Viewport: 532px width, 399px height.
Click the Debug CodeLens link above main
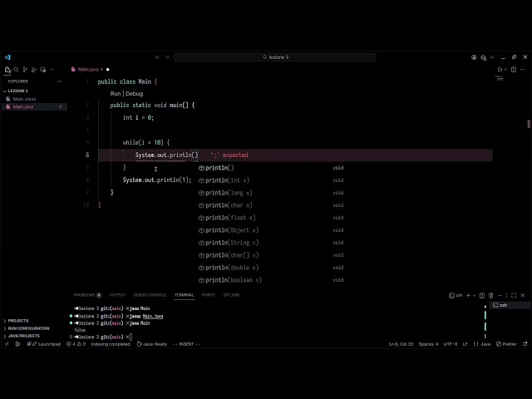[x=135, y=94]
